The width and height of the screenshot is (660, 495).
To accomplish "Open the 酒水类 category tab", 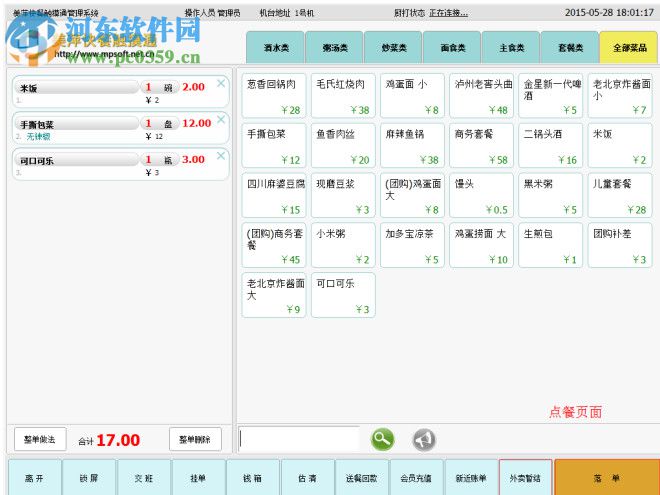I will coord(275,48).
